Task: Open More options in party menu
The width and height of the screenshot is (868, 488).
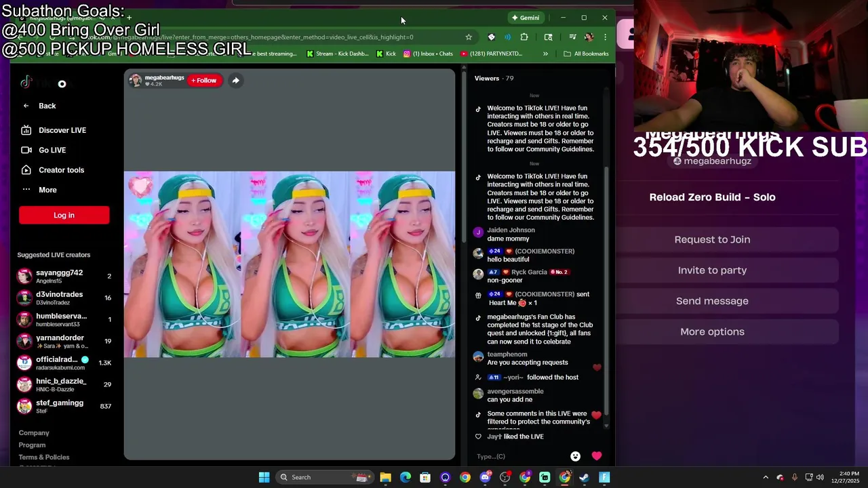Action: [x=712, y=332]
